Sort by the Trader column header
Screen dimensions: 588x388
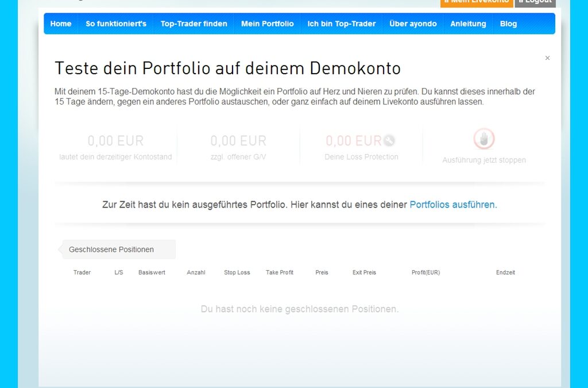coord(82,272)
